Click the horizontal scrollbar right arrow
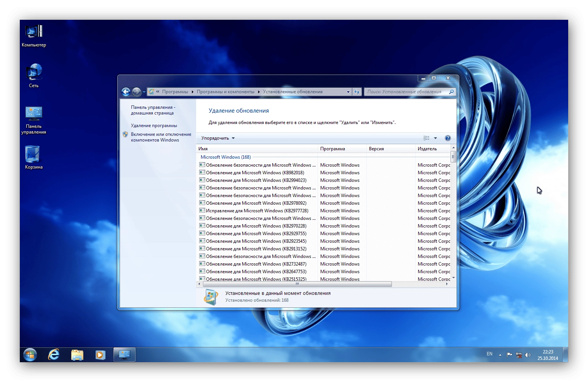This screenshot has height=382, width=588. pos(447,284)
